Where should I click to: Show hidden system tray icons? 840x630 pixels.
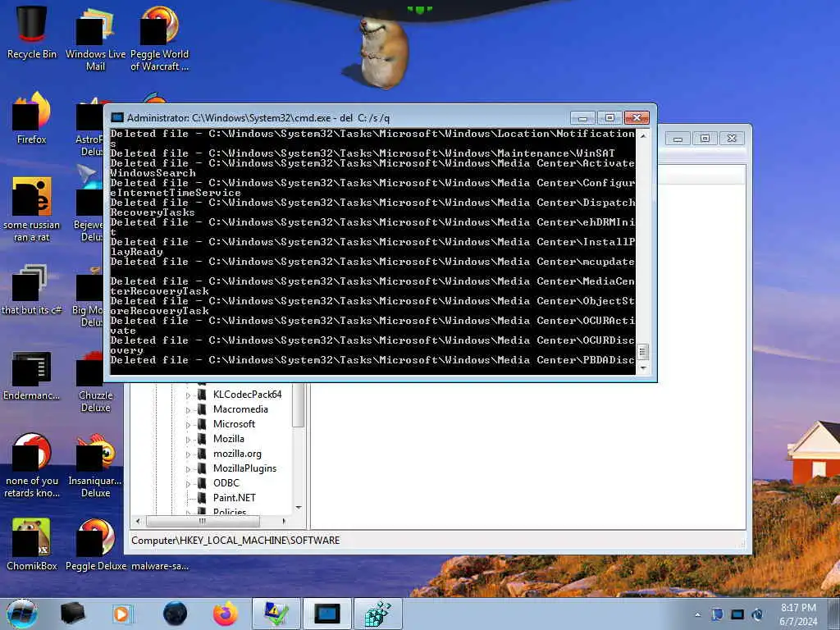(697, 614)
